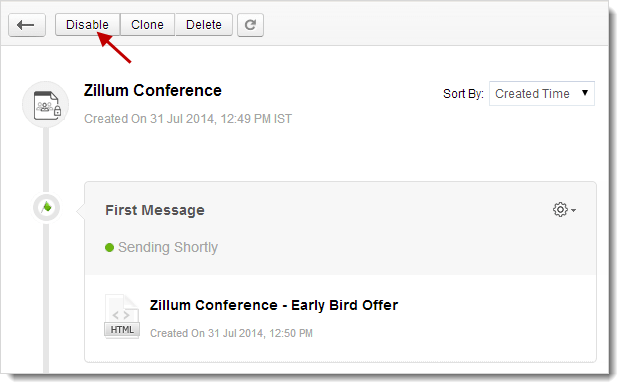Clone this campaign with the Clone button

pos(147,25)
